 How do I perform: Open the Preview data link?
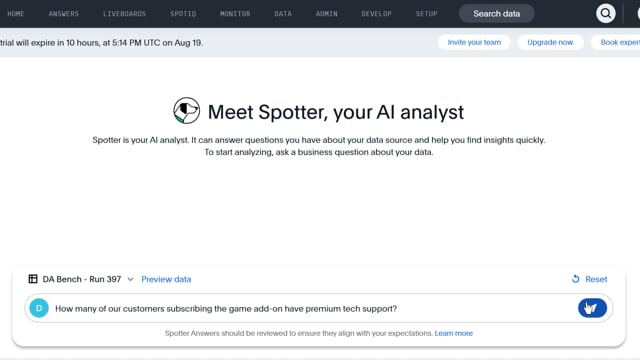pos(166,279)
